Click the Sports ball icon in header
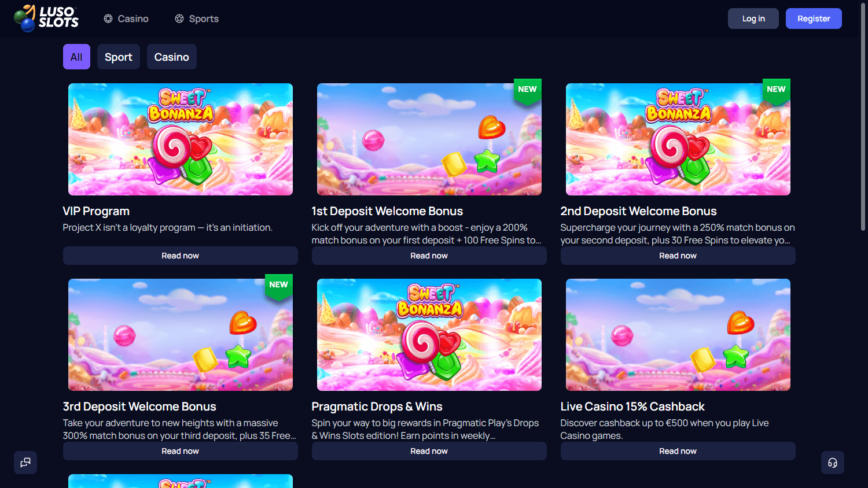The width and height of the screenshot is (868, 488). point(179,19)
